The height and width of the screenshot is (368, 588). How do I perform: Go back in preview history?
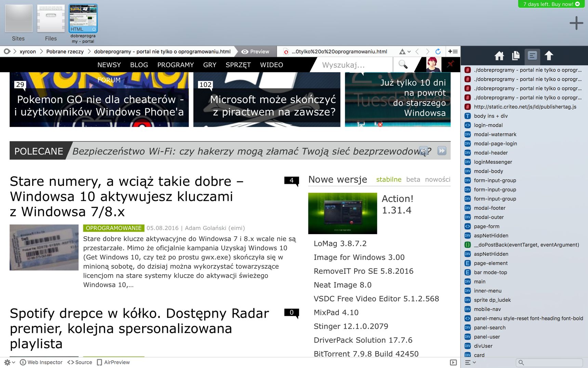[417, 52]
